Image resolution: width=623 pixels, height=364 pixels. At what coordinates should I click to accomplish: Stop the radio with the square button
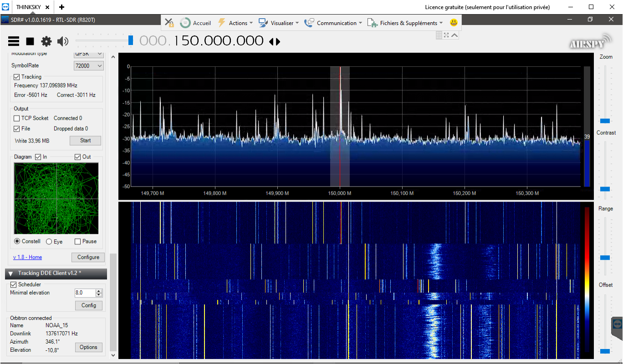click(x=30, y=41)
